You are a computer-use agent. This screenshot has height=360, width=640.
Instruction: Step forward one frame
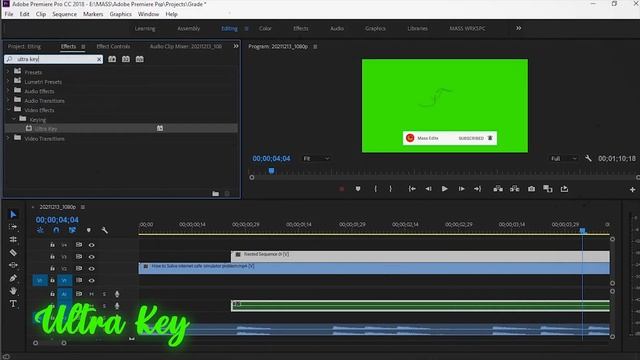(x=461, y=189)
